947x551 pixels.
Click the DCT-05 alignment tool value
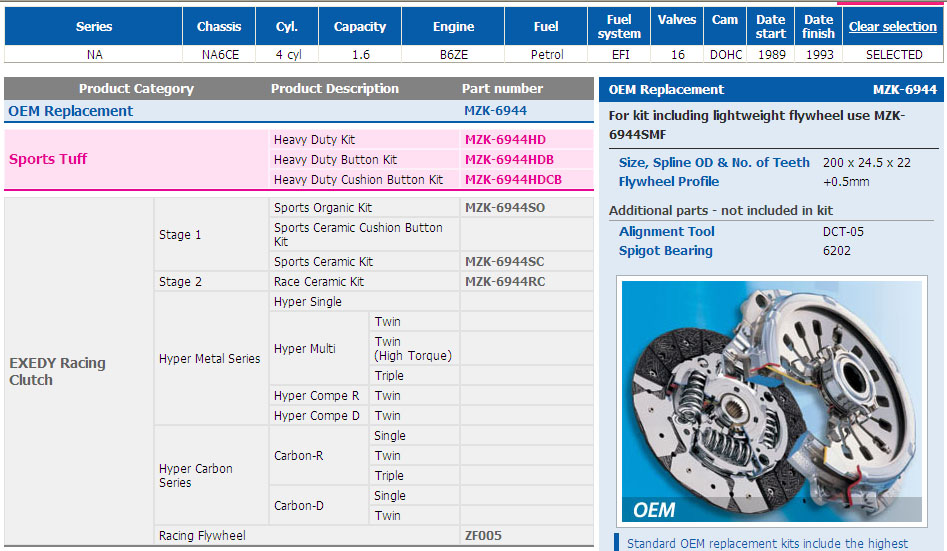click(843, 231)
